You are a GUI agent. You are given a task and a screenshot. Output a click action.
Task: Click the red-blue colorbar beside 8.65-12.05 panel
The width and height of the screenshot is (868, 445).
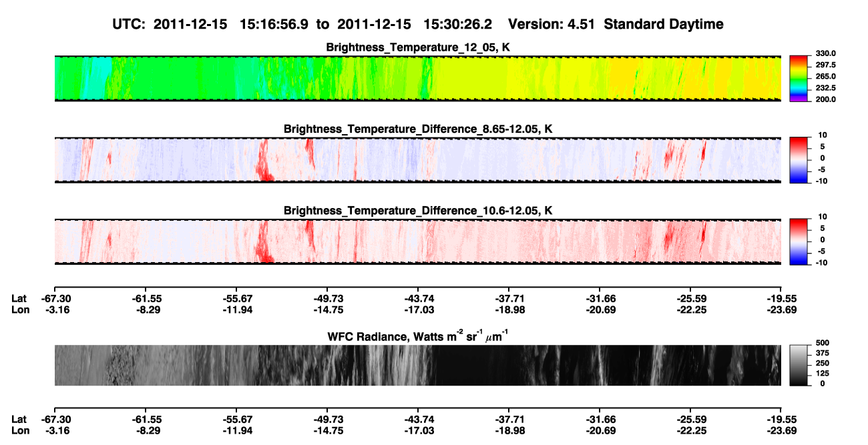tap(798, 160)
